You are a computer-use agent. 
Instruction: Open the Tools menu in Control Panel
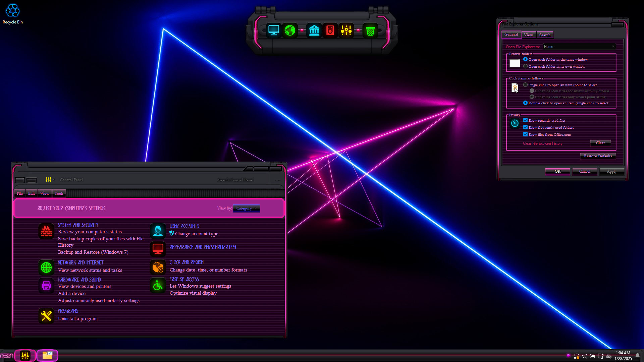[59, 193]
